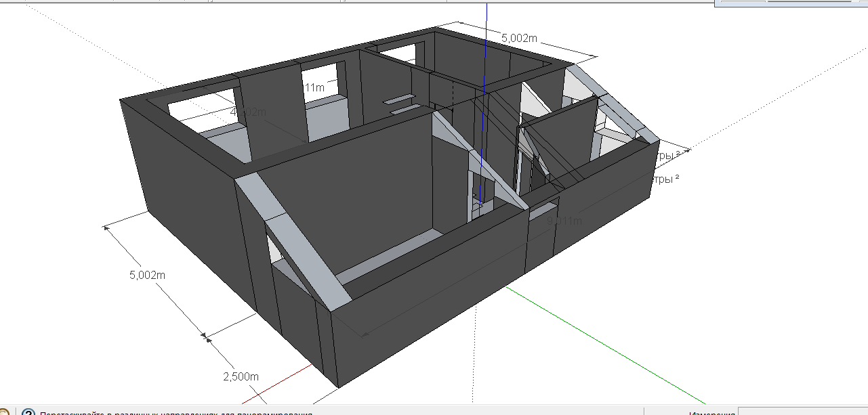Select the diagonal roof beam at back right corner

pyautogui.click(x=612, y=103)
